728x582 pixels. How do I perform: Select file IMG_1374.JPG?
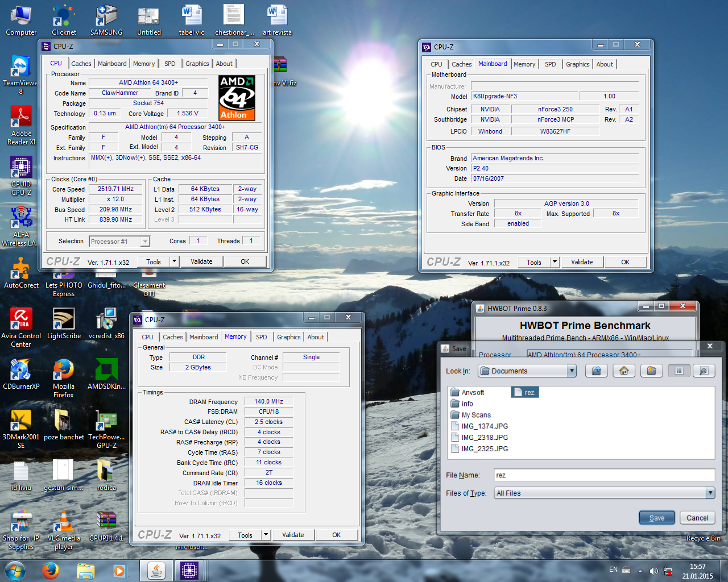click(479, 426)
